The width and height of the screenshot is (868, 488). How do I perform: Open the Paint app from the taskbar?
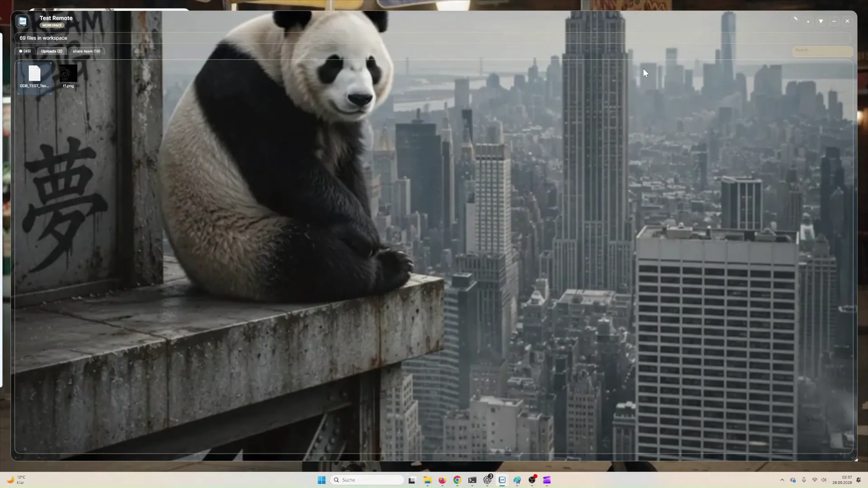[x=517, y=480]
